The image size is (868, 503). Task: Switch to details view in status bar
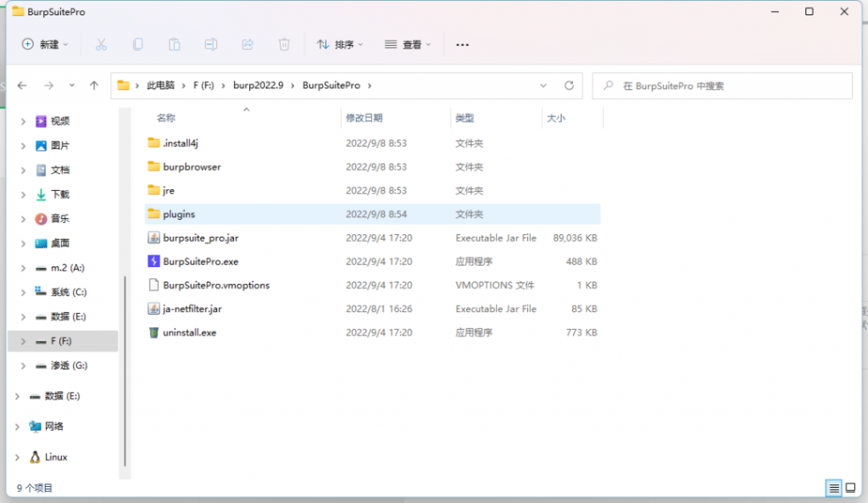[833, 488]
